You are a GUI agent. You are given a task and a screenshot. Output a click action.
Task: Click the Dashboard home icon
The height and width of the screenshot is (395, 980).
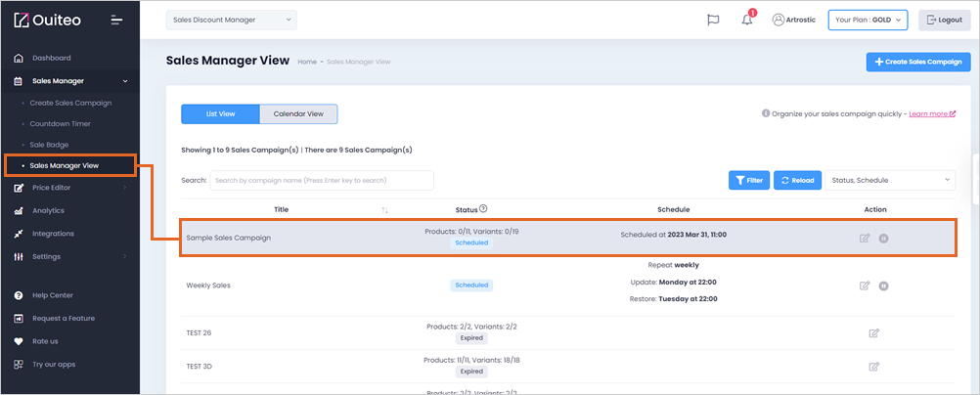point(19,58)
